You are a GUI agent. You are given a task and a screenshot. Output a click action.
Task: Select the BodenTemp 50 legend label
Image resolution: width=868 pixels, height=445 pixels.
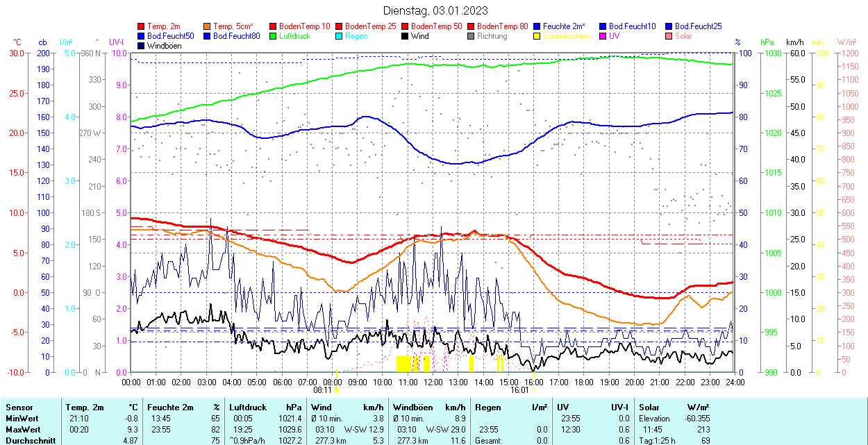click(x=437, y=26)
